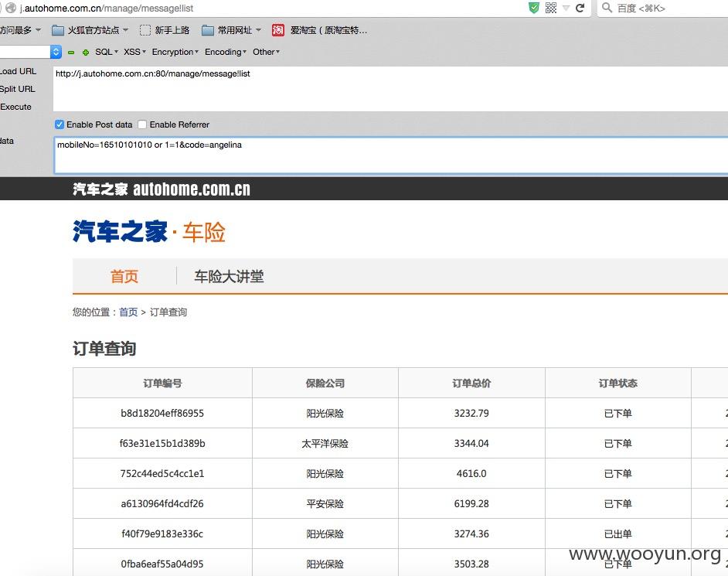
Task: Click the 订单编号 column header
Action: tap(162, 383)
